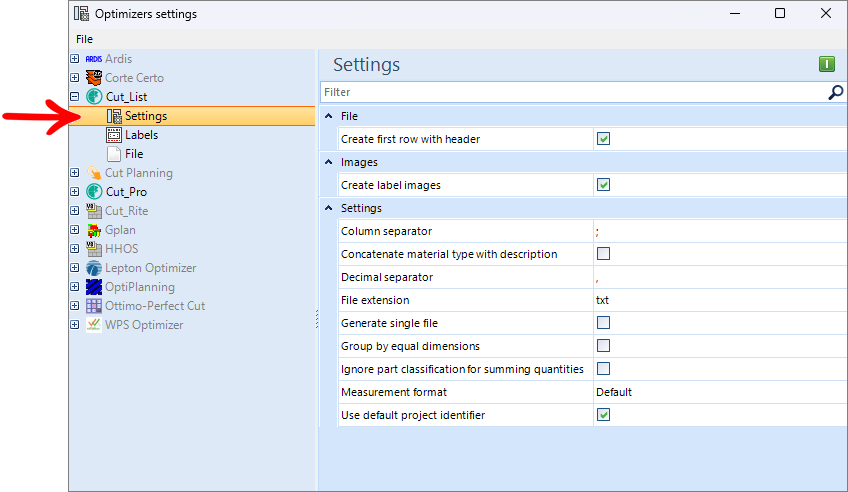Select the File item under Cut_List
This screenshot has height=492, width=848.
pos(134,154)
